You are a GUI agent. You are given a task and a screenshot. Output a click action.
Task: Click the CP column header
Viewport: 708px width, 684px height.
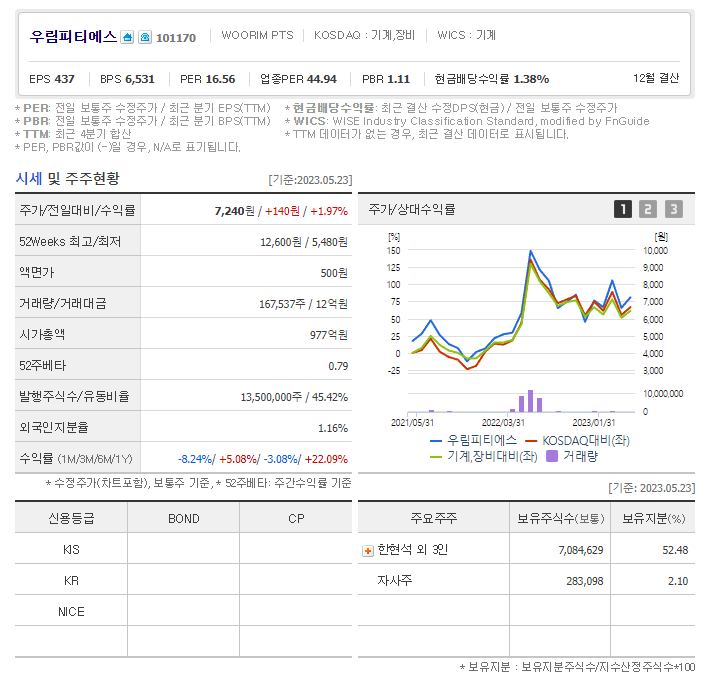pos(296,519)
